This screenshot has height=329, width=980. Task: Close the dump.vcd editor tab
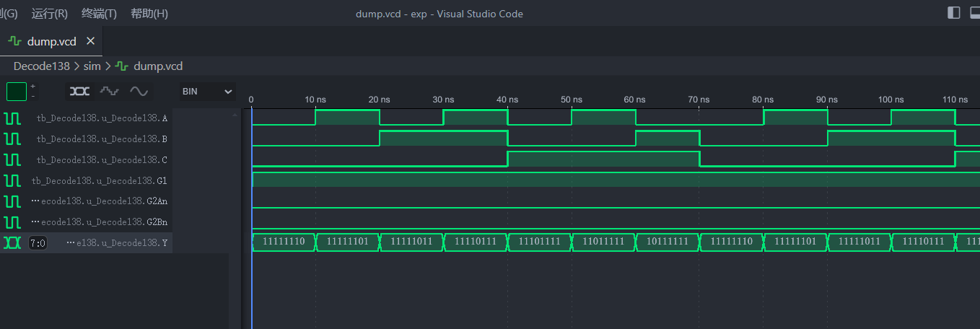click(90, 41)
